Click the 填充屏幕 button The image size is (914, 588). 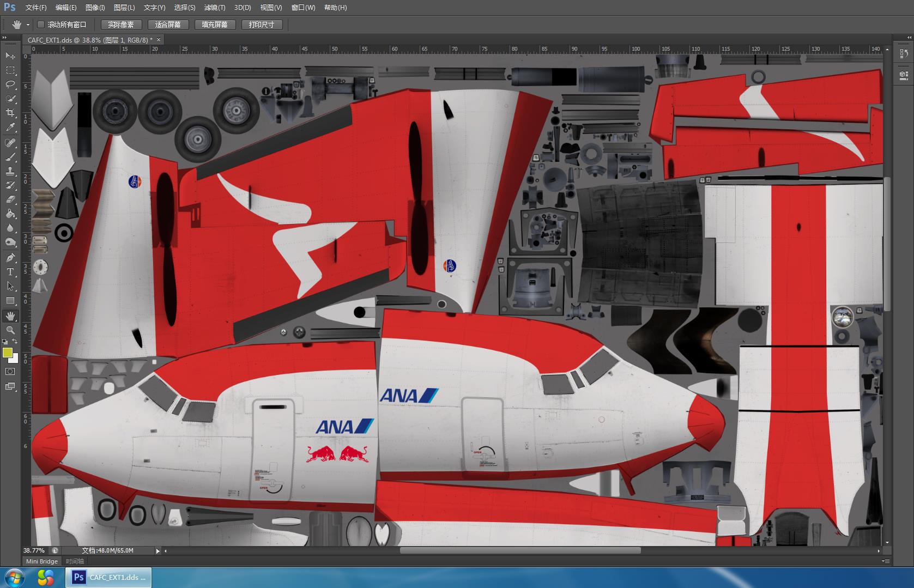click(215, 25)
